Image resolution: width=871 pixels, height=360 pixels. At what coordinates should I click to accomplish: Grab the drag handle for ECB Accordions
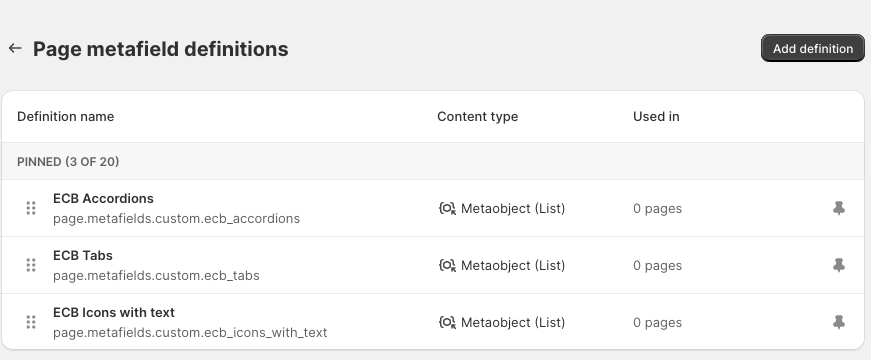click(x=31, y=208)
